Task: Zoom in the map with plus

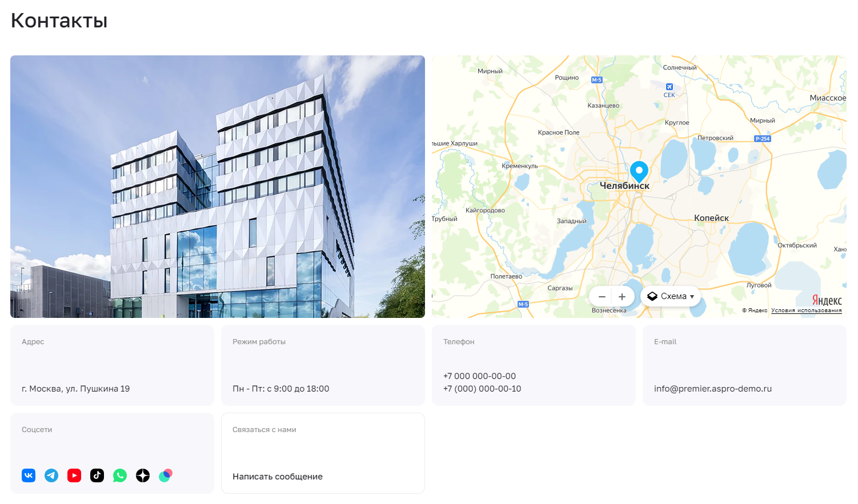Action: pyautogui.click(x=622, y=297)
